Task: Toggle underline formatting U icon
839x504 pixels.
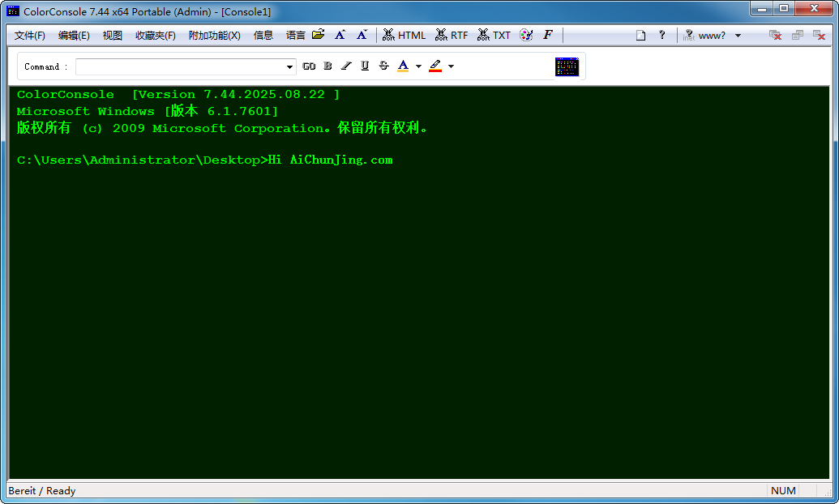Action: pyautogui.click(x=365, y=66)
